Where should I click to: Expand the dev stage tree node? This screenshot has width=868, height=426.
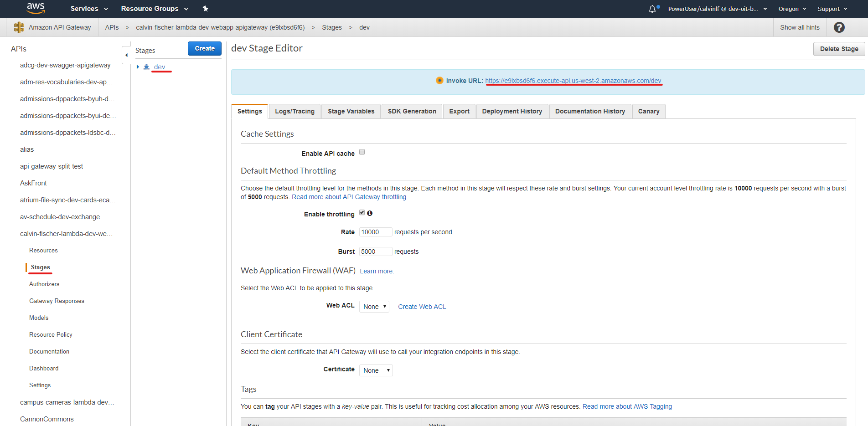click(138, 67)
